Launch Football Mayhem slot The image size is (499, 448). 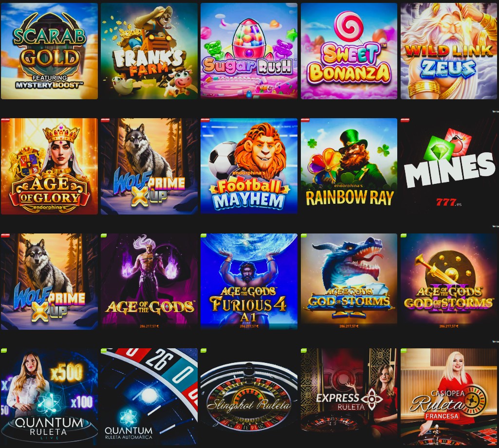click(x=249, y=166)
